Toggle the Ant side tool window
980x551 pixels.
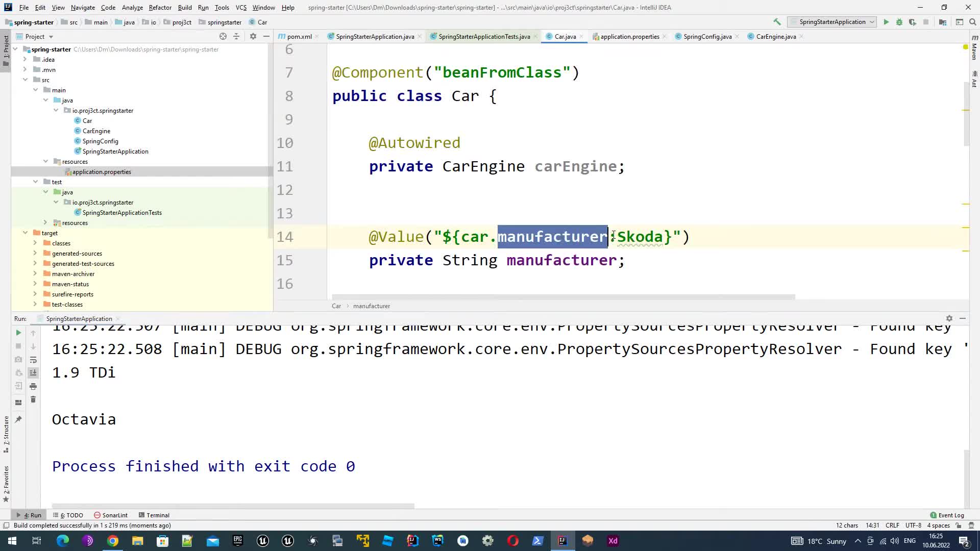pyautogui.click(x=974, y=80)
